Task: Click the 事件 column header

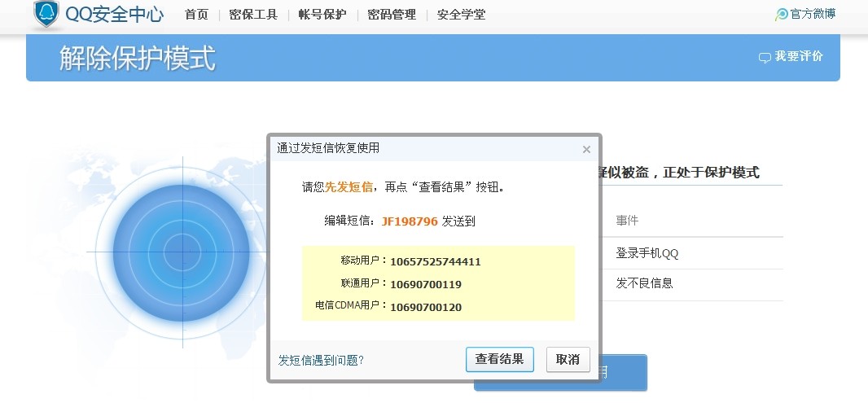Action: tap(627, 221)
